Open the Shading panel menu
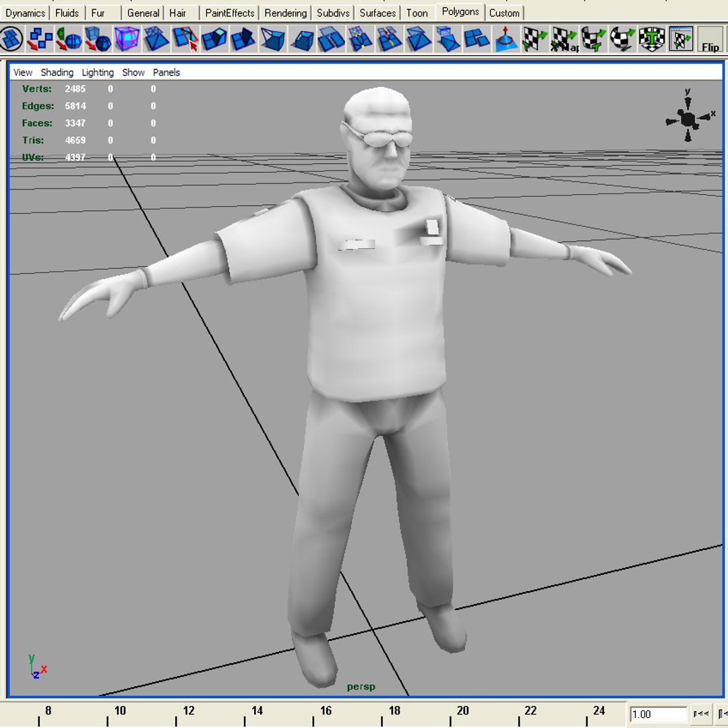 coord(57,72)
